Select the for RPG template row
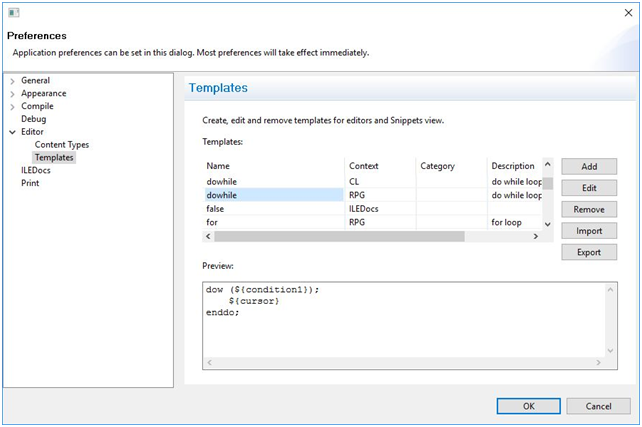 (x=373, y=222)
